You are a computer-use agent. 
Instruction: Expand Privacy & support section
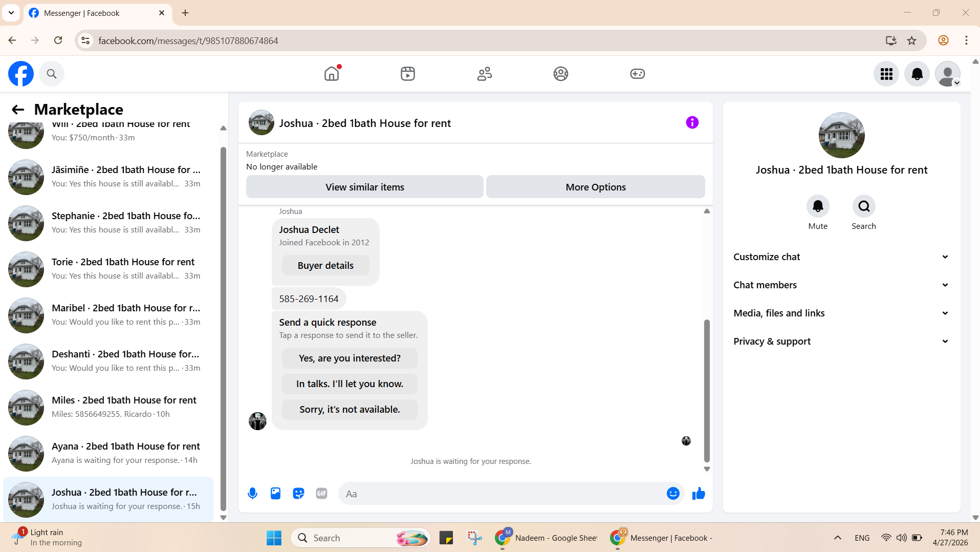[841, 342]
